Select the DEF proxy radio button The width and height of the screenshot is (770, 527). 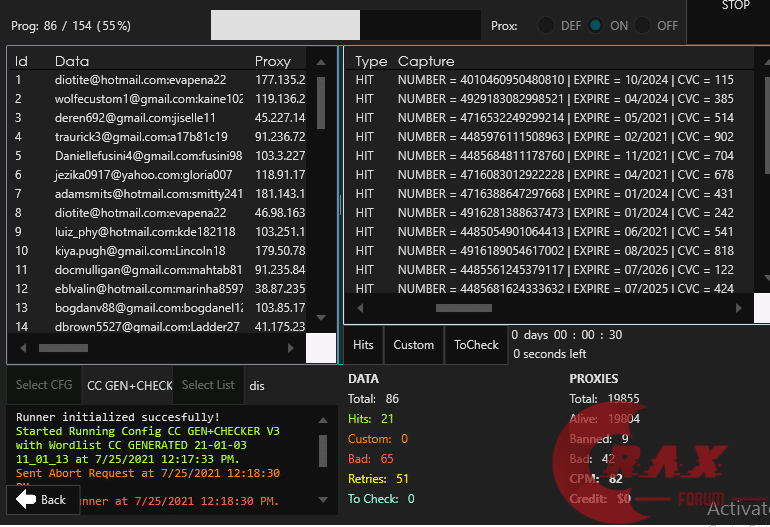click(547, 26)
